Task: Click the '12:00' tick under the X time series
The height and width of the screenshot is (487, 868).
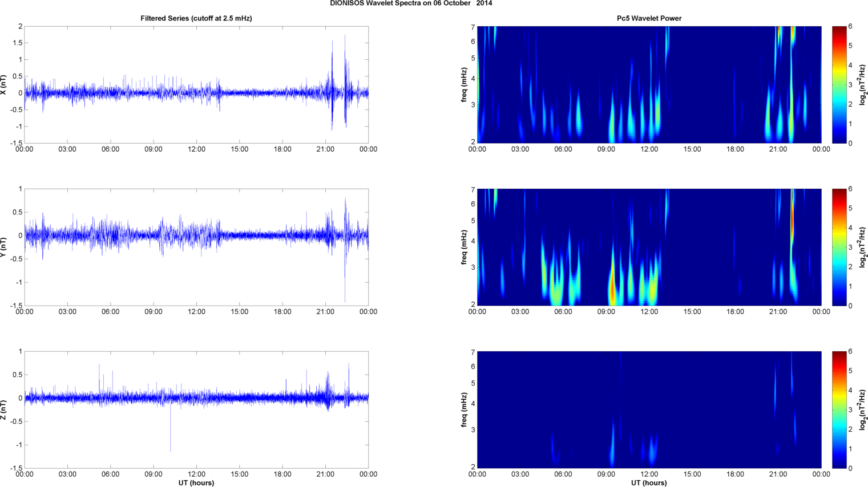Action: coord(196,149)
